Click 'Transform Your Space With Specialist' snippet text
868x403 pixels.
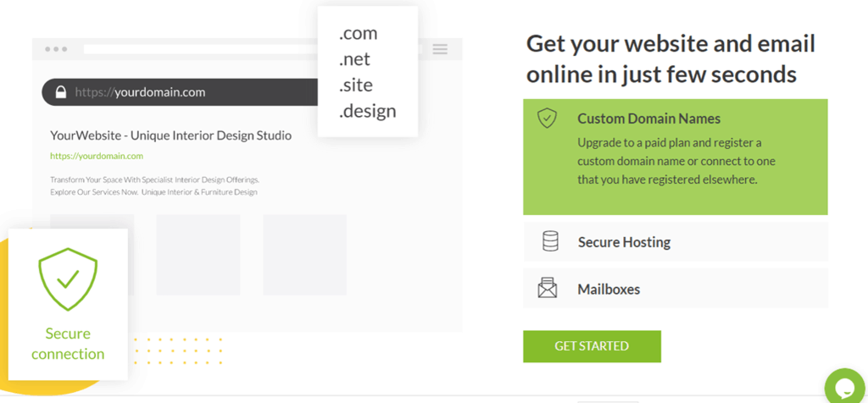pos(155,186)
